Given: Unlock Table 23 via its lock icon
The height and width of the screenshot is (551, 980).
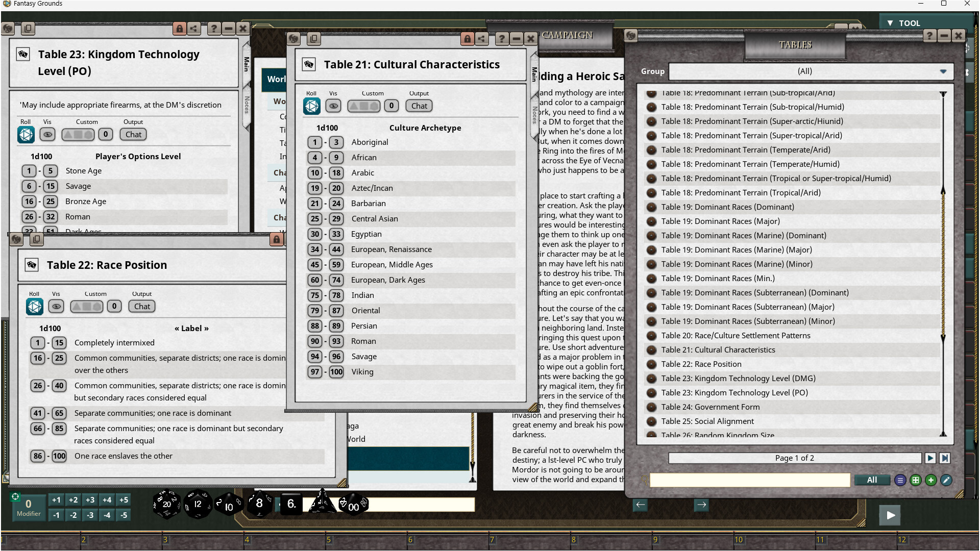Looking at the screenshot, I should (179, 29).
